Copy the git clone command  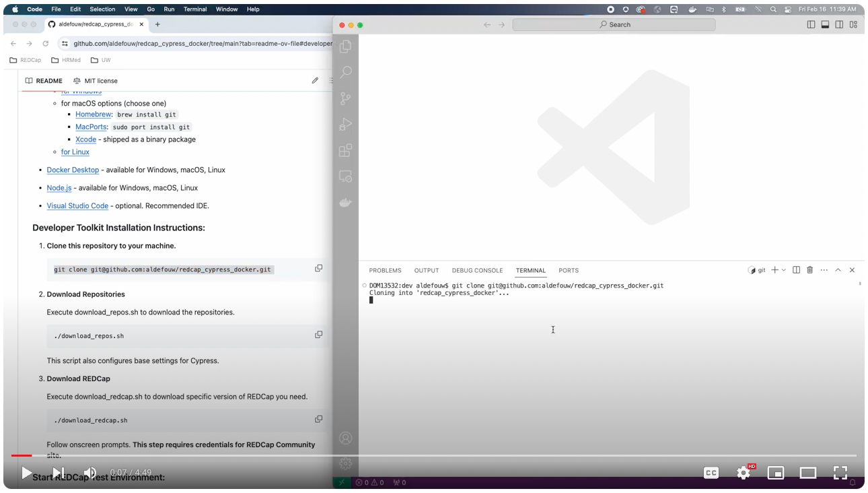tap(319, 268)
